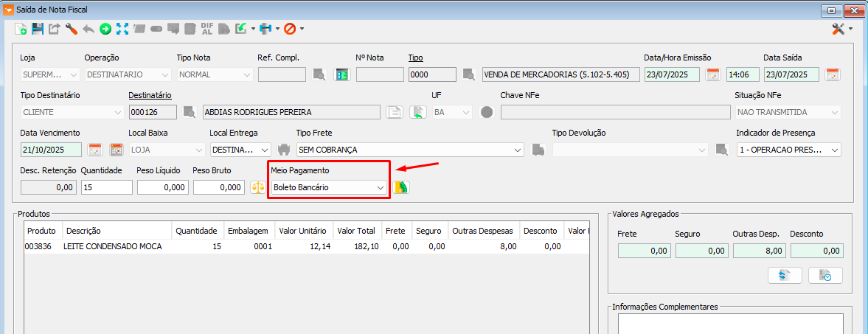
Task: Expand the Local Entrega dropdown
Action: [265, 150]
